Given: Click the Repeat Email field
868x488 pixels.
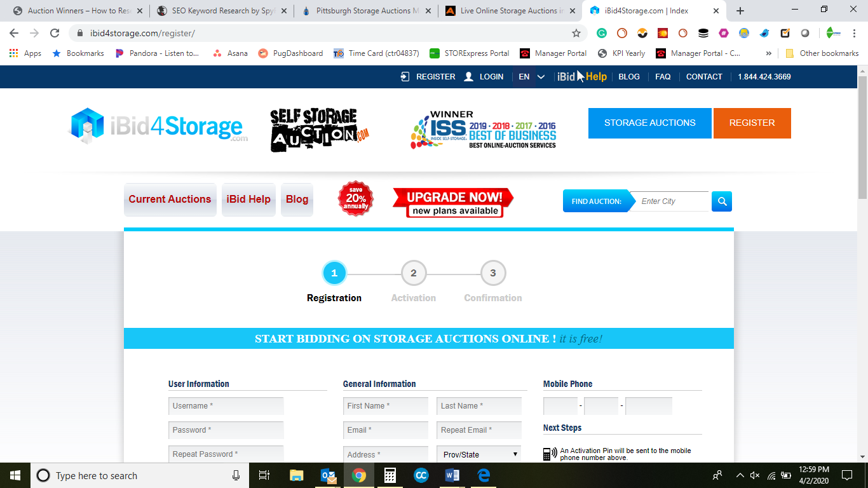Looking at the screenshot, I should pyautogui.click(x=479, y=430).
